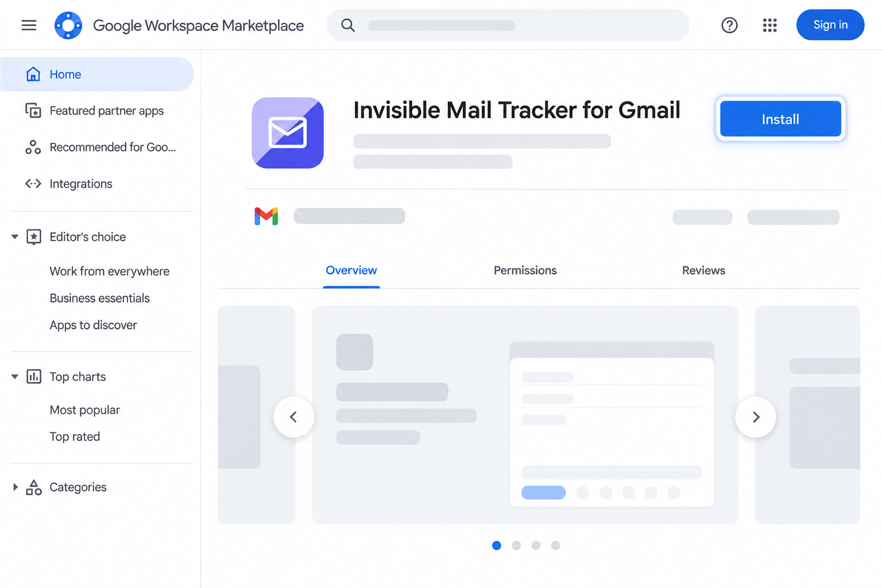
Task: Open Featured partner apps
Action: (x=106, y=110)
